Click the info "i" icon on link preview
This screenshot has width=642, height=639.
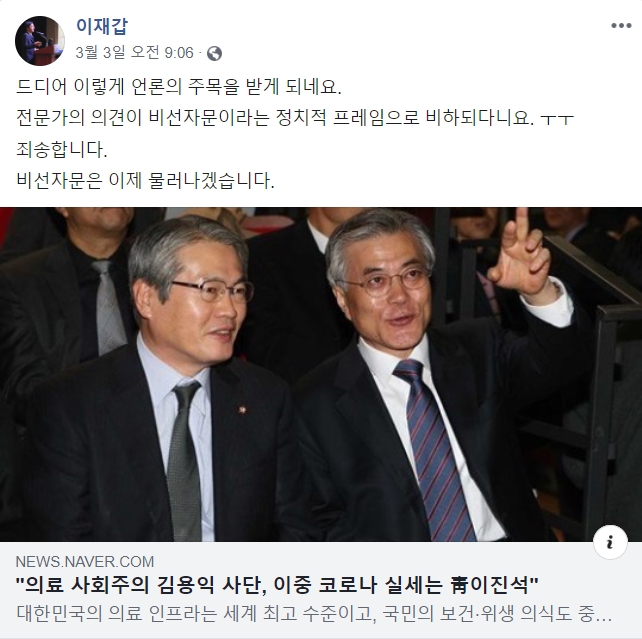coord(610,542)
